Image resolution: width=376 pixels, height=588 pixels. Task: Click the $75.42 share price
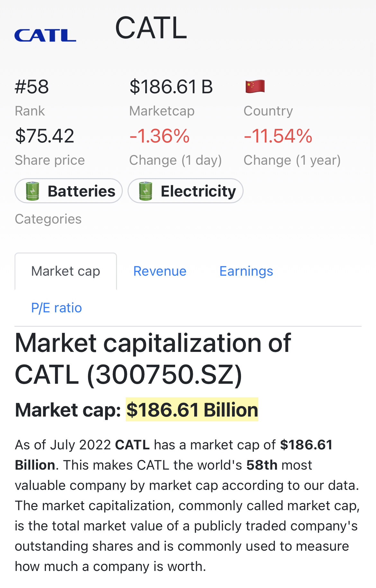pyautogui.click(x=44, y=136)
